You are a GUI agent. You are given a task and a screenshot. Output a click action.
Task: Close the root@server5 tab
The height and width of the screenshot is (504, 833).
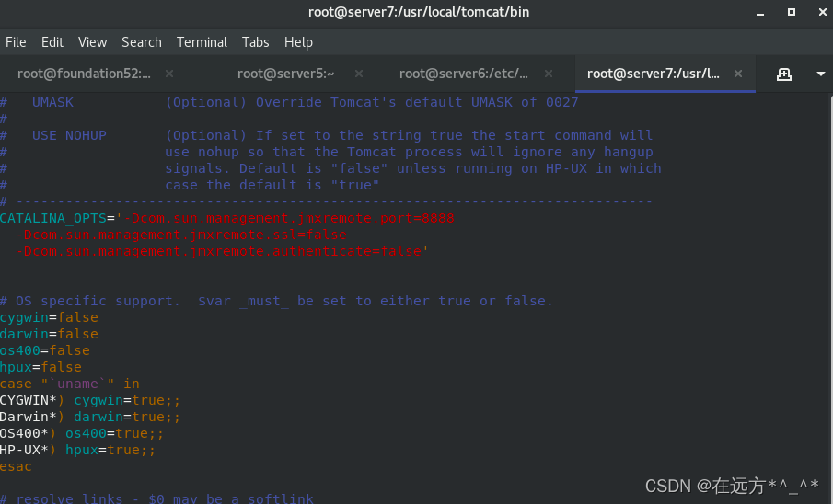[x=359, y=74]
